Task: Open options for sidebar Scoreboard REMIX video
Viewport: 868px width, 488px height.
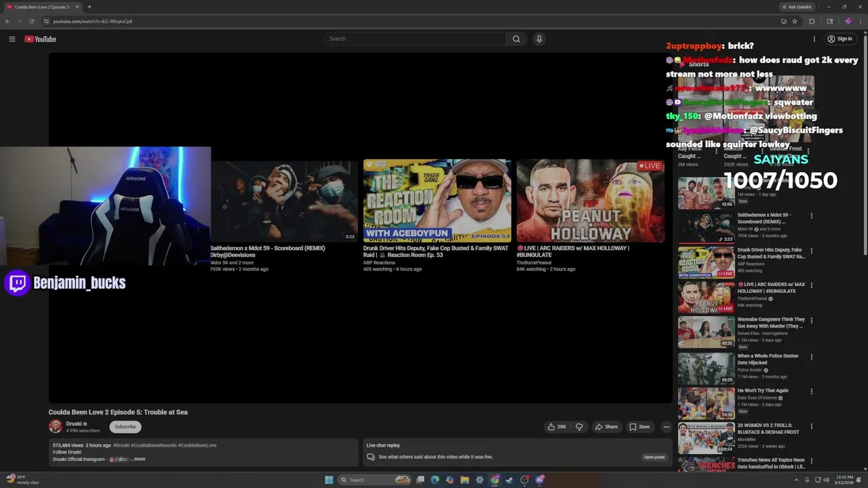Action: click(811, 216)
